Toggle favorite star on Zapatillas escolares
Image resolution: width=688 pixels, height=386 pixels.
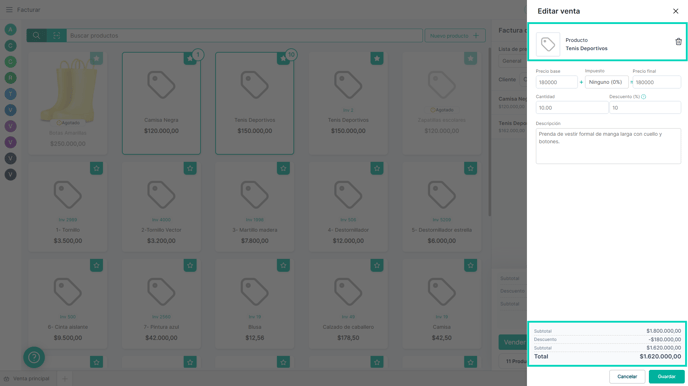(x=470, y=58)
